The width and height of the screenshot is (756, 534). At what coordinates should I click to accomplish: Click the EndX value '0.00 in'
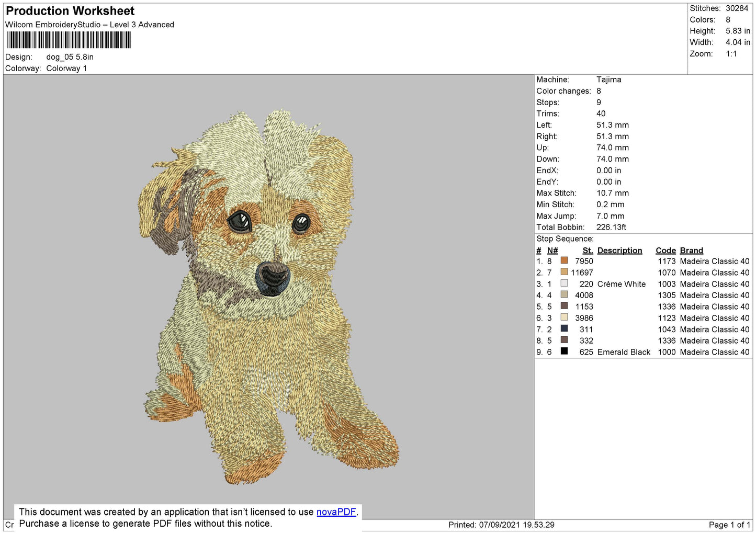coord(609,171)
